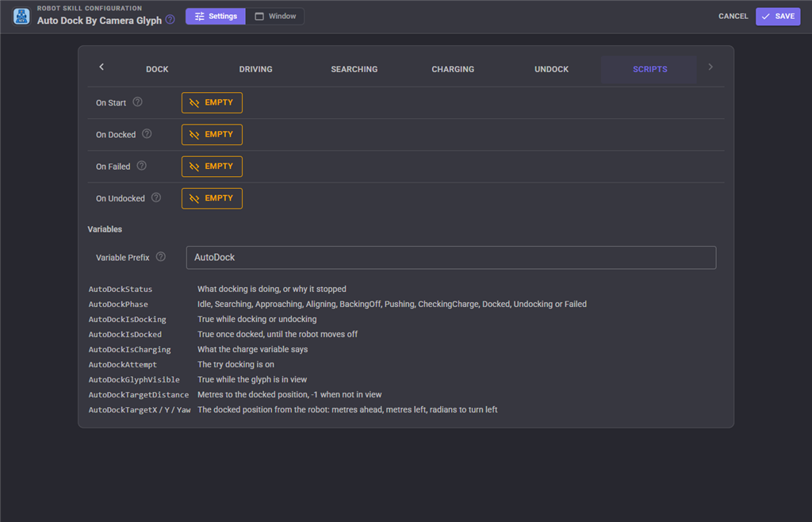Show more tabs with right arrow
Screen dimensions: 812x522
coord(710,67)
